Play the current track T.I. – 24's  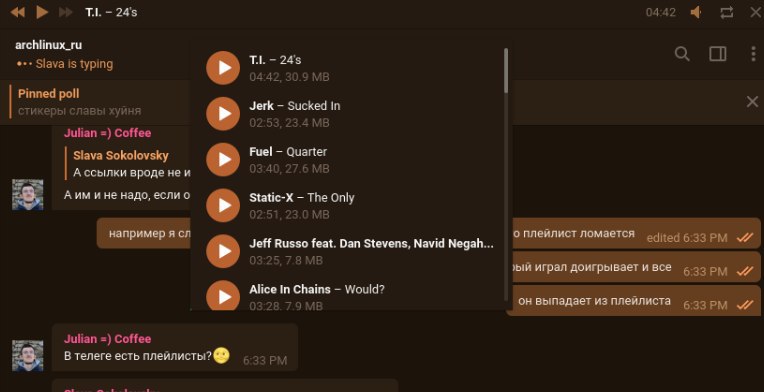(x=42, y=12)
